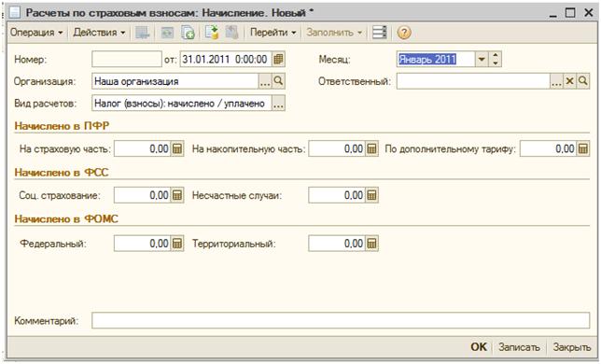601x364 pixels.
Task: Click the greyed clipboard icon in the toolbar
Action: (231, 33)
